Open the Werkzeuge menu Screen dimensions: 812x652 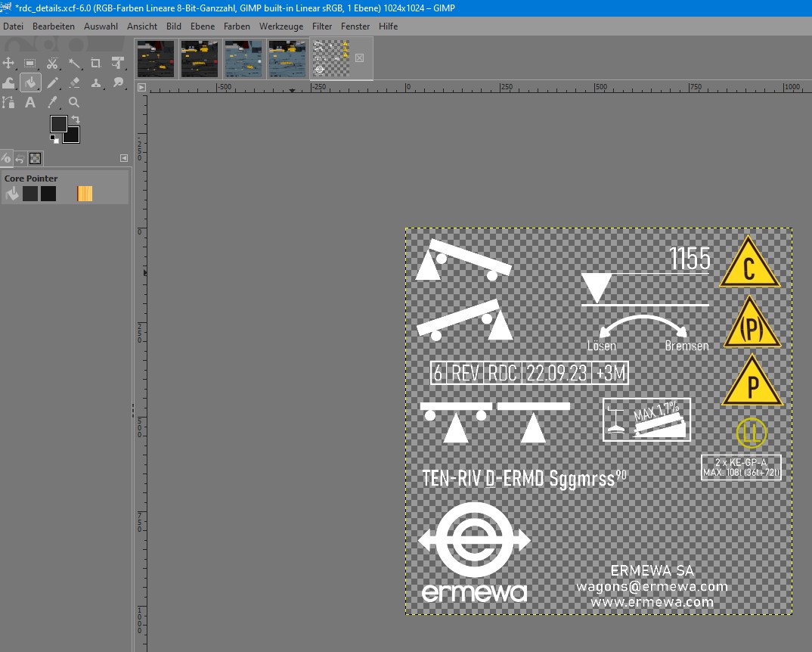tap(281, 26)
